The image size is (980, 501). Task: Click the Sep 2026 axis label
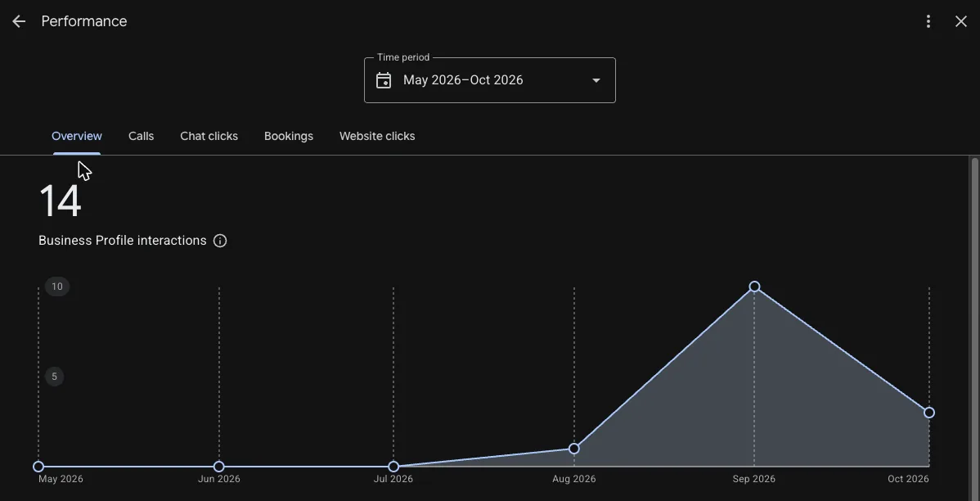[x=753, y=479]
